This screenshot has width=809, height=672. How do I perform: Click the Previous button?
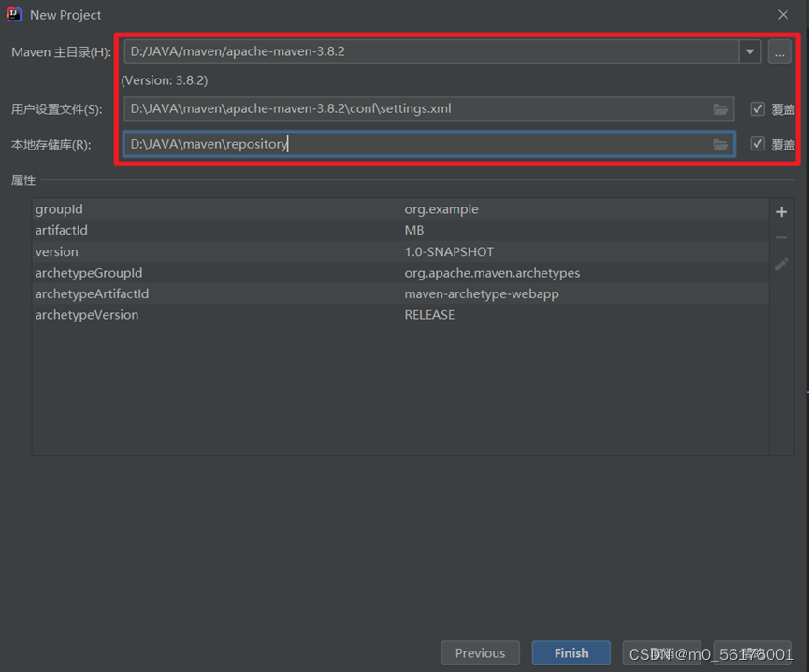click(480, 652)
